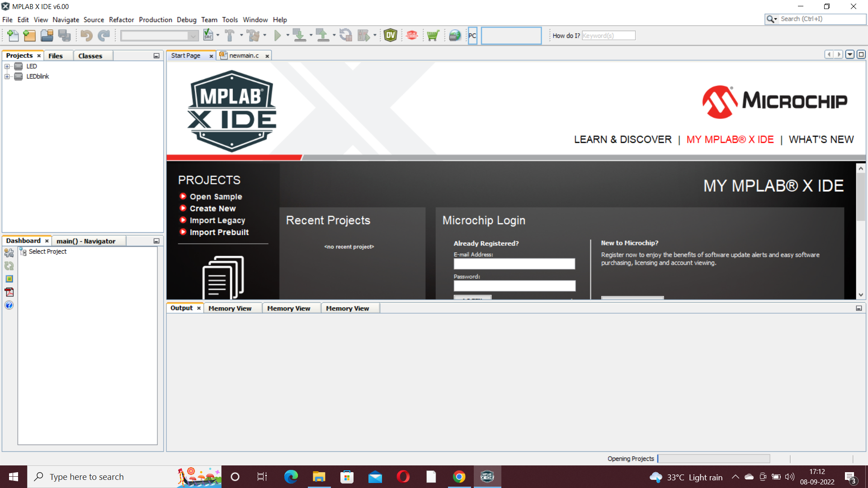Open Google Chrome from the taskbar

(459, 477)
